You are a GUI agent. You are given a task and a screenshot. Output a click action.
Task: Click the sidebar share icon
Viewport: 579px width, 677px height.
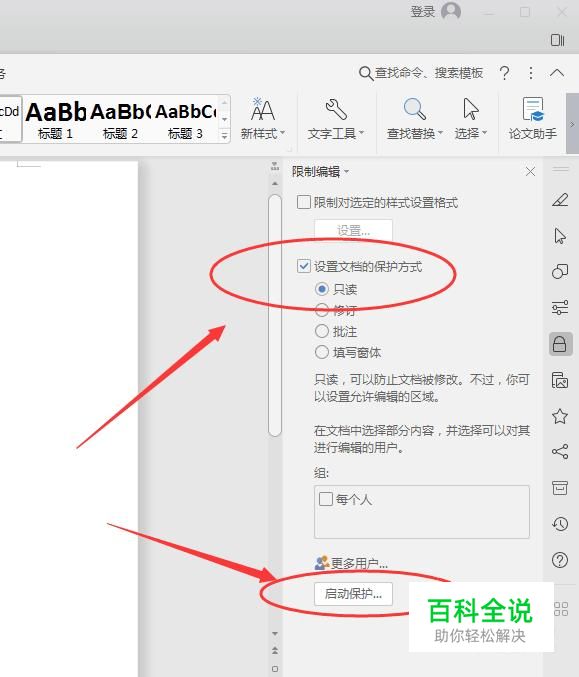(x=560, y=452)
